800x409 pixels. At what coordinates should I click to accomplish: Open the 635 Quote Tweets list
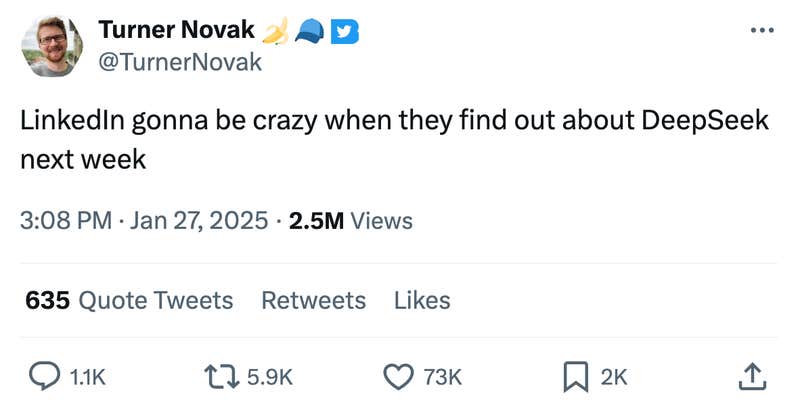(x=129, y=300)
